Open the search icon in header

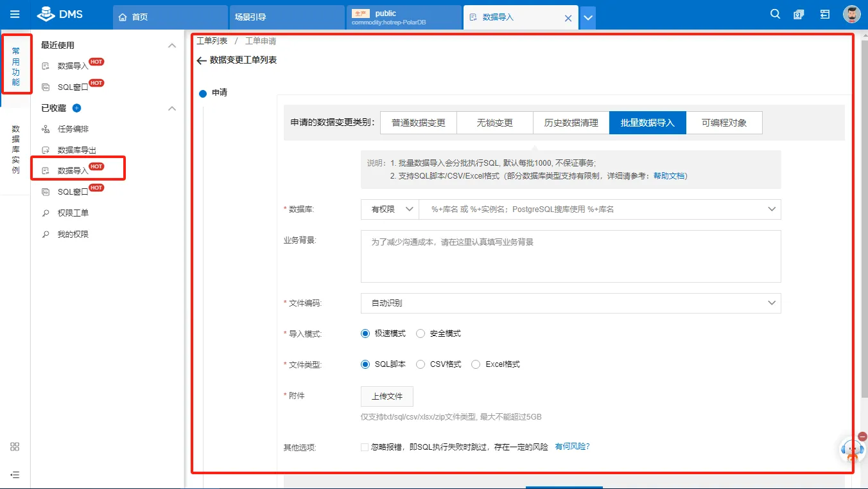tap(775, 14)
